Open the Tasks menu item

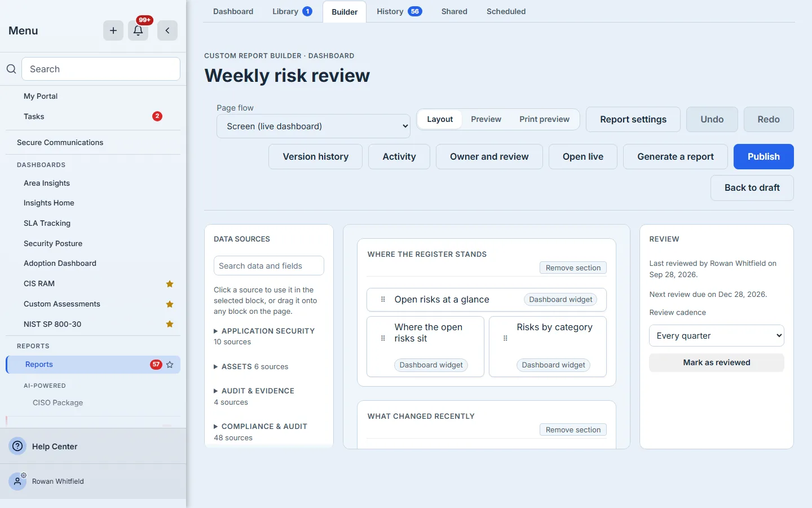(x=93, y=116)
